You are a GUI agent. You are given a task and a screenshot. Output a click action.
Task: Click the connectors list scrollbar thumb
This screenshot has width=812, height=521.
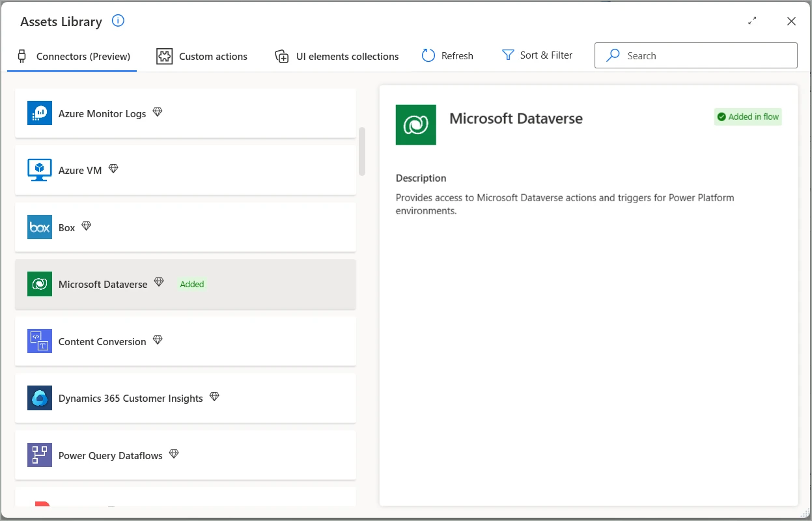coord(362,151)
